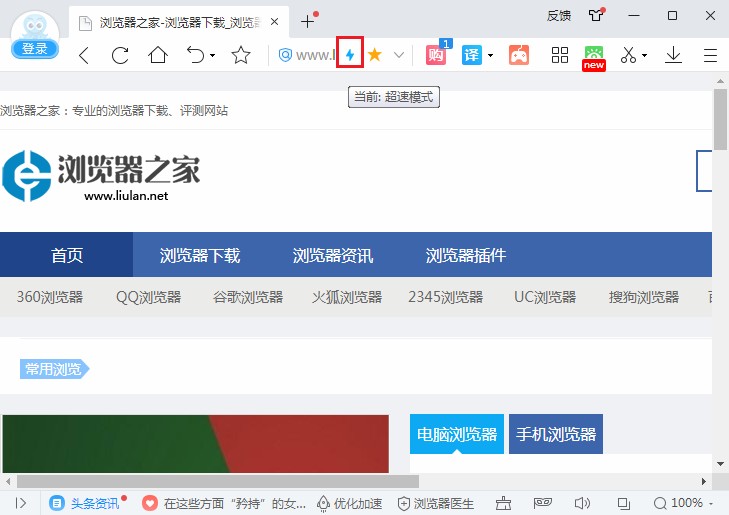
Task: Open 头条资讯 in the status bar
Action: (x=87, y=503)
